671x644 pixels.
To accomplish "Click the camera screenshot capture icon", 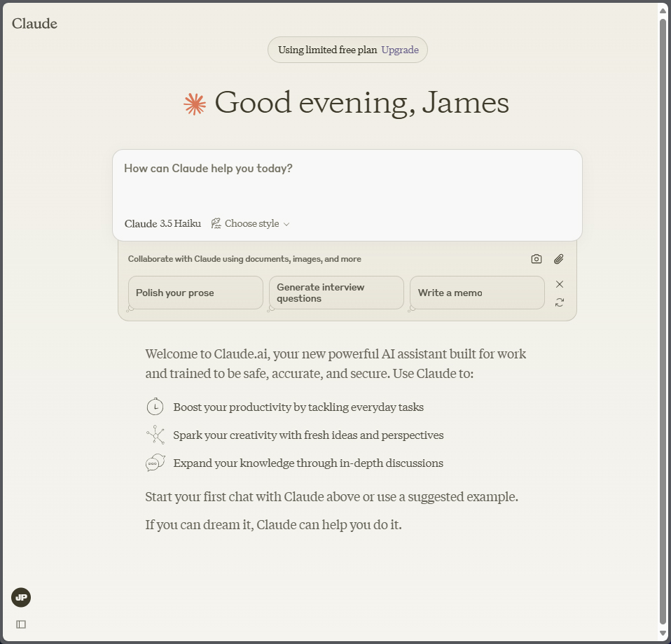I will pos(537,259).
